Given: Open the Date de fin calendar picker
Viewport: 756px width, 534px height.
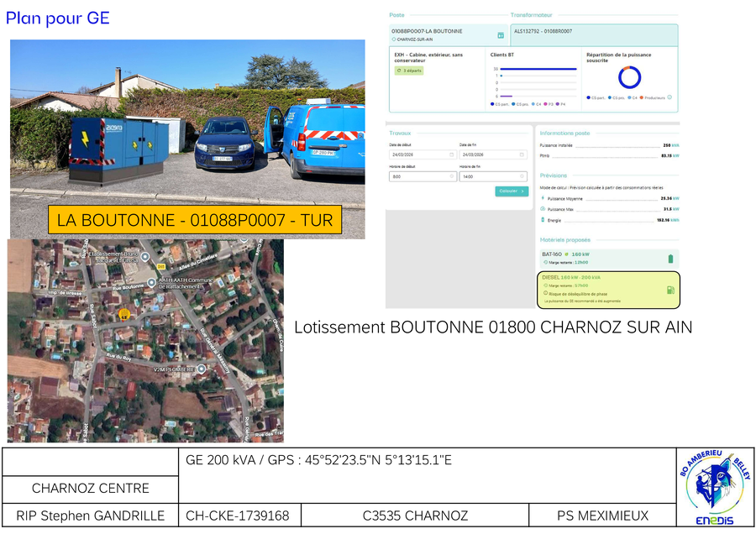Looking at the screenshot, I should (522, 154).
